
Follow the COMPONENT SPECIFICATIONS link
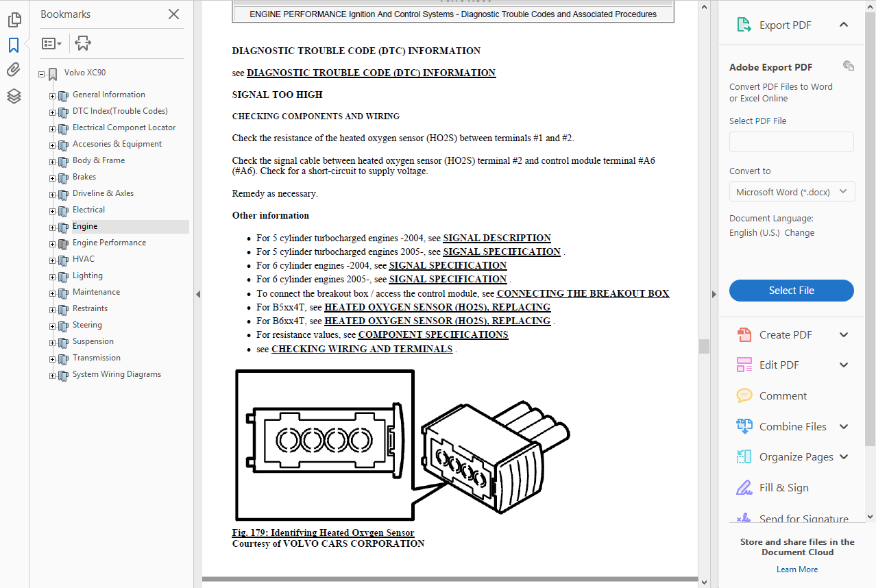(433, 334)
